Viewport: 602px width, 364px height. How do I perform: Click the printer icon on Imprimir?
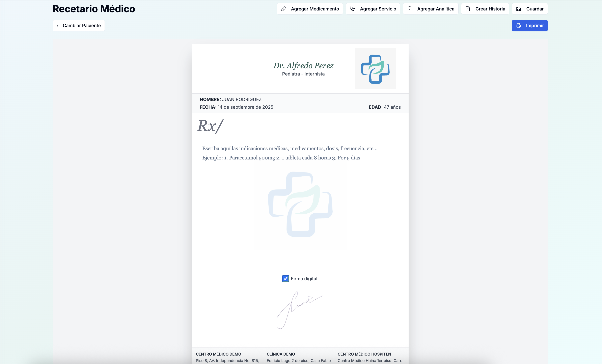518,26
